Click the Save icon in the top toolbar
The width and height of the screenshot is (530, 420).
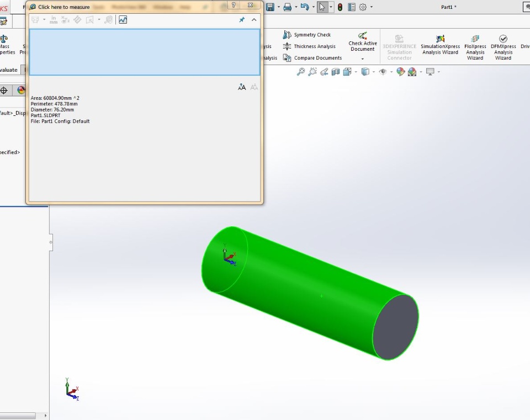click(270, 7)
